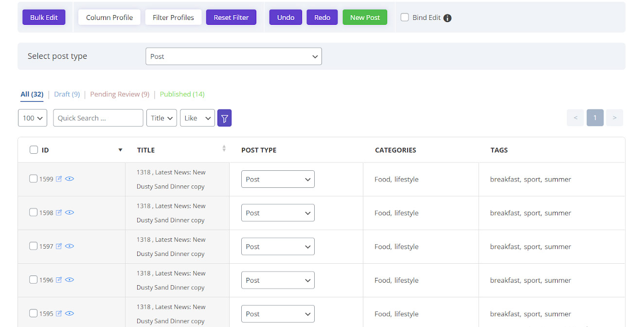
Task: Click the Undo button
Action: click(286, 18)
